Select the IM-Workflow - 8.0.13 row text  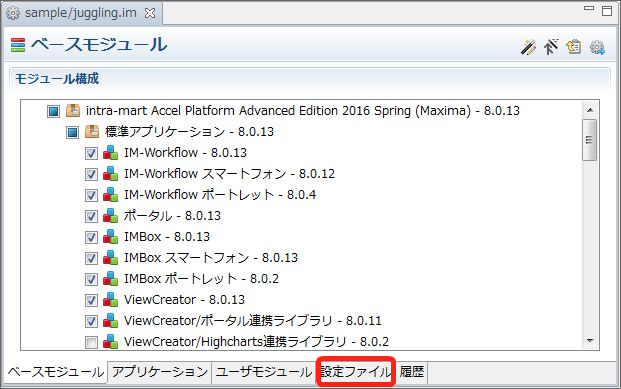(185, 153)
